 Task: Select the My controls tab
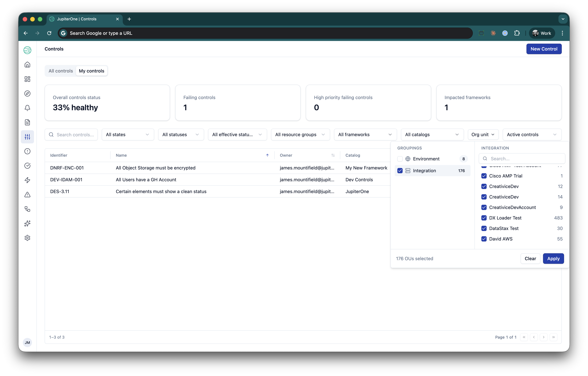coord(92,71)
